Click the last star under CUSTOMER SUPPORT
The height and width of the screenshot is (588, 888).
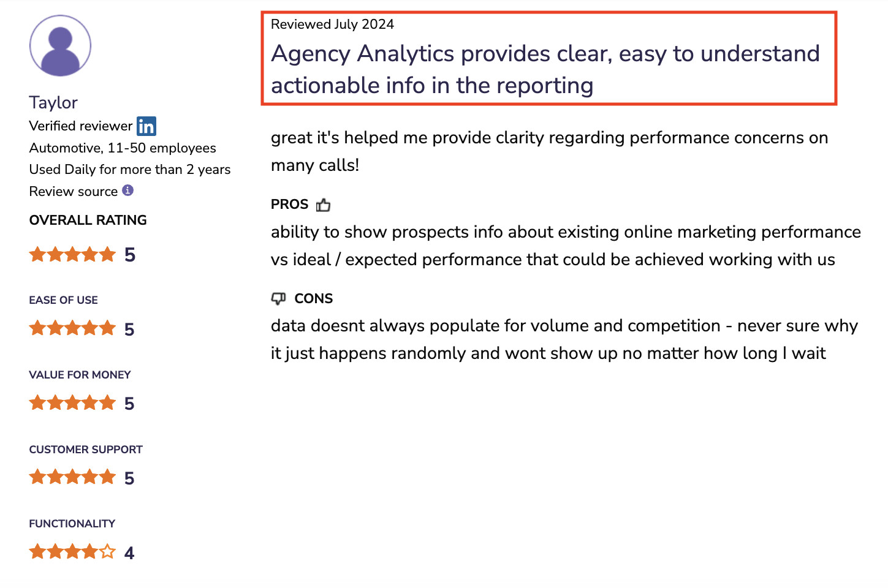(x=106, y=477)
